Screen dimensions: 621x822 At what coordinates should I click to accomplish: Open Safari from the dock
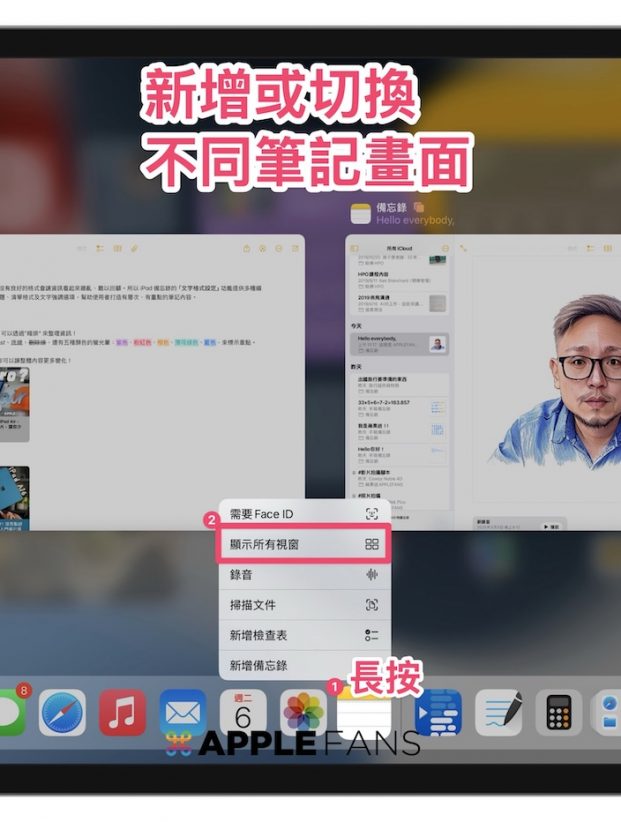[x=63, y=713]
